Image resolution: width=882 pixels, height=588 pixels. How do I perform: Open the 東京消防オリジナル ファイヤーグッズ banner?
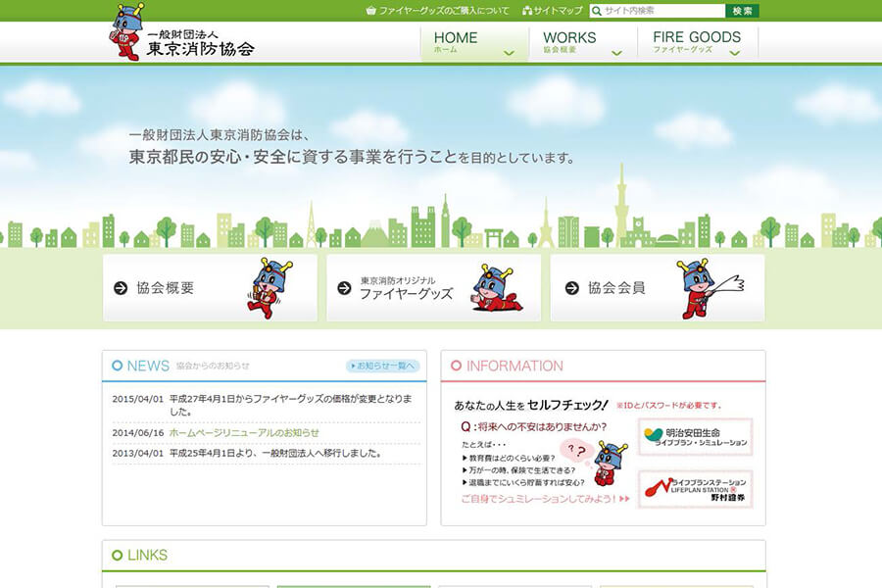pos(434,288)
